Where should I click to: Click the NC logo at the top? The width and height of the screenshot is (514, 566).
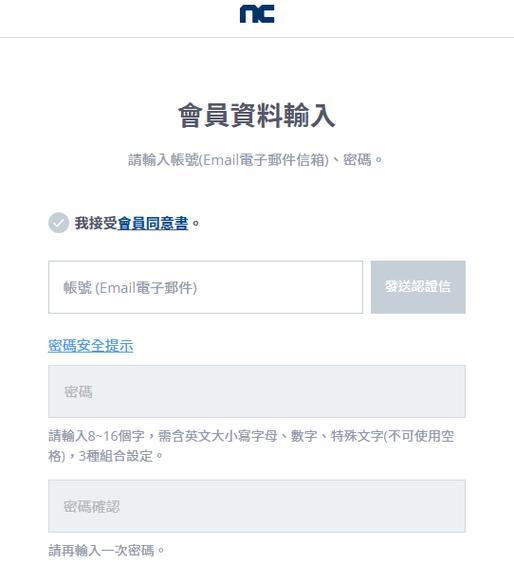[x=257, y=14]
